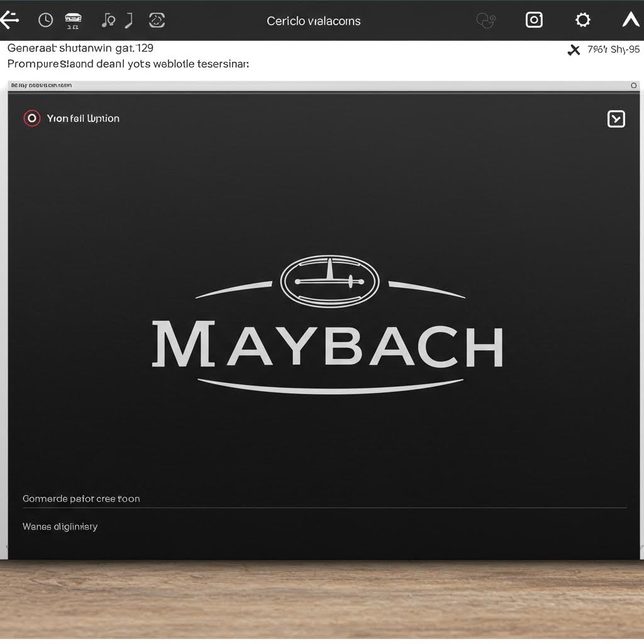Select the music note icon with circle
Viewport: 644px width, 644px height.
108,21
